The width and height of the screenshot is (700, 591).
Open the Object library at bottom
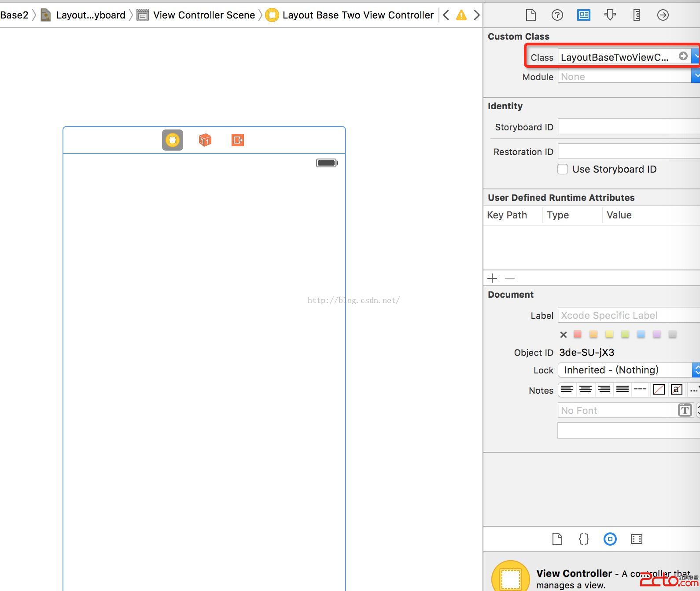610,539
